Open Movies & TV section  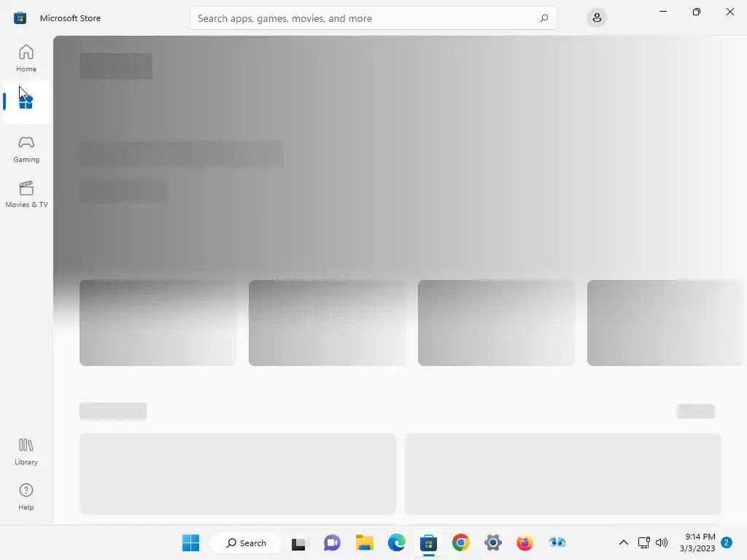(x=26, y=194)
